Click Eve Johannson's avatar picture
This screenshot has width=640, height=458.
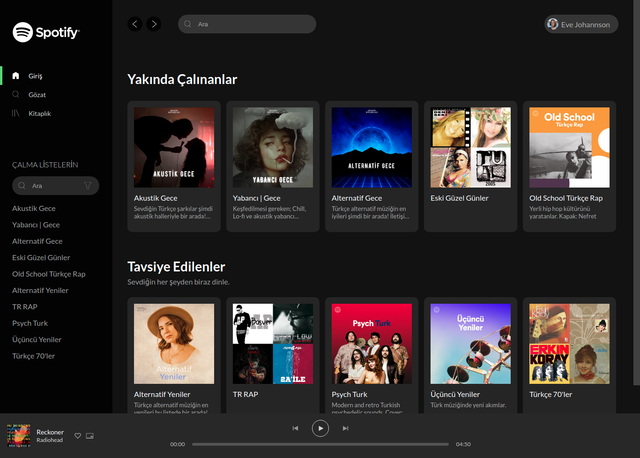coord(553,24)
